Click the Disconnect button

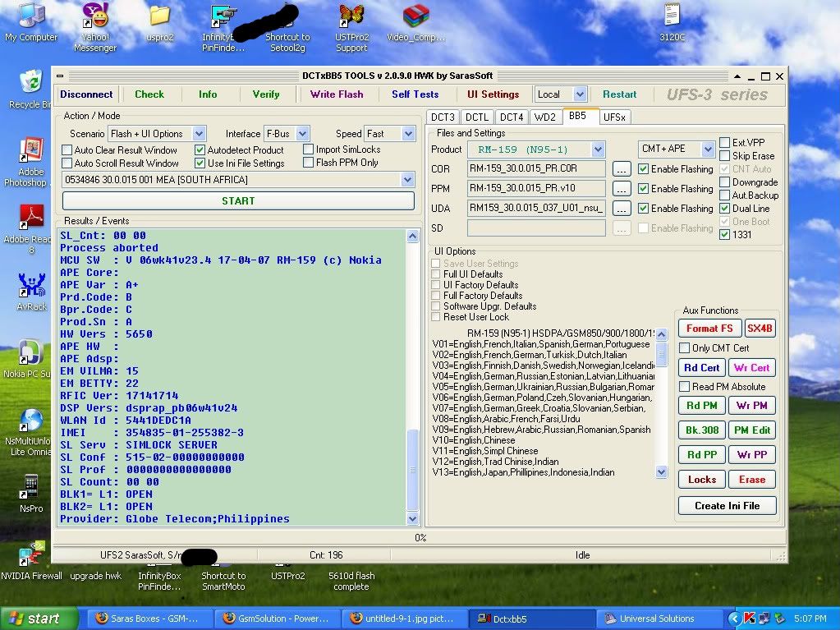[x=86, y=94]
